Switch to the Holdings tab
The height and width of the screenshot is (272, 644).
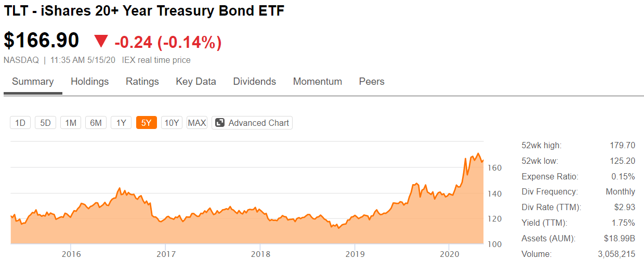[90, 81]
